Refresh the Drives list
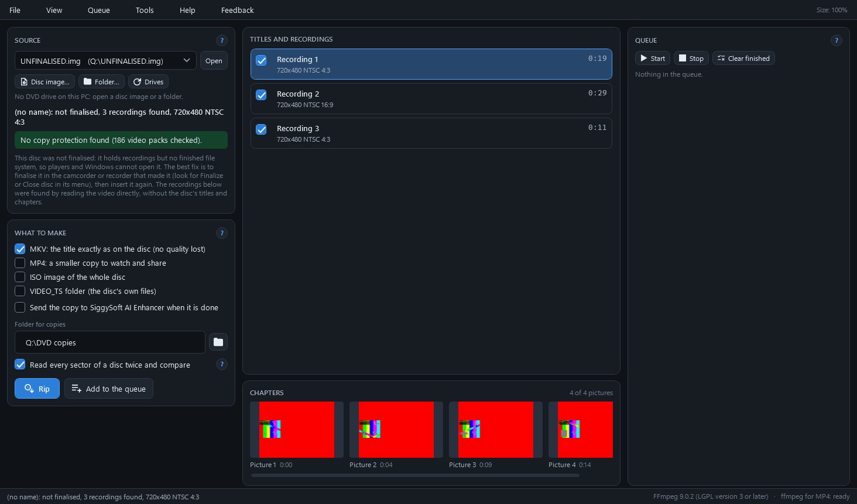Screen dimensions: 857x504 point(149,82)
